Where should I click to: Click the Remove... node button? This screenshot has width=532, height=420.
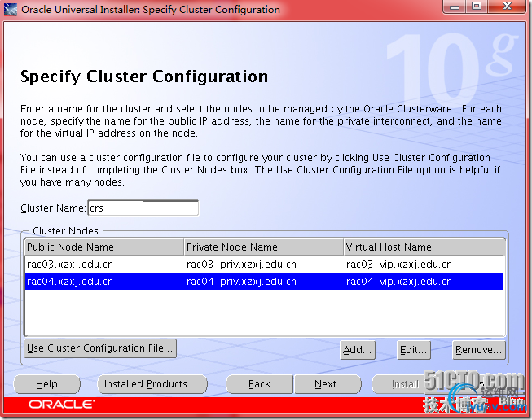pos(479,350)
